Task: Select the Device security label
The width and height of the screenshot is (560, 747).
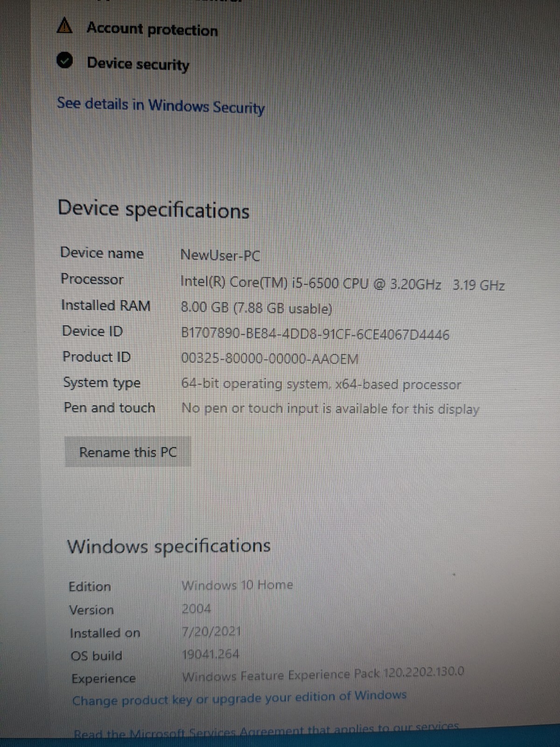Action: [138, 63]
